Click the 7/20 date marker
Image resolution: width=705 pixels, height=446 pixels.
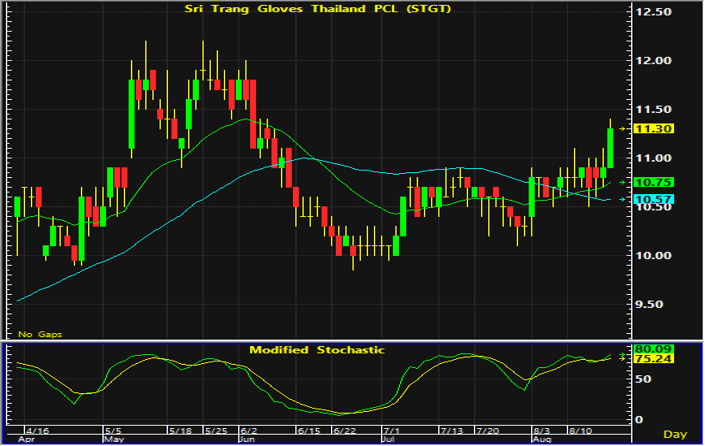point(488,431)
